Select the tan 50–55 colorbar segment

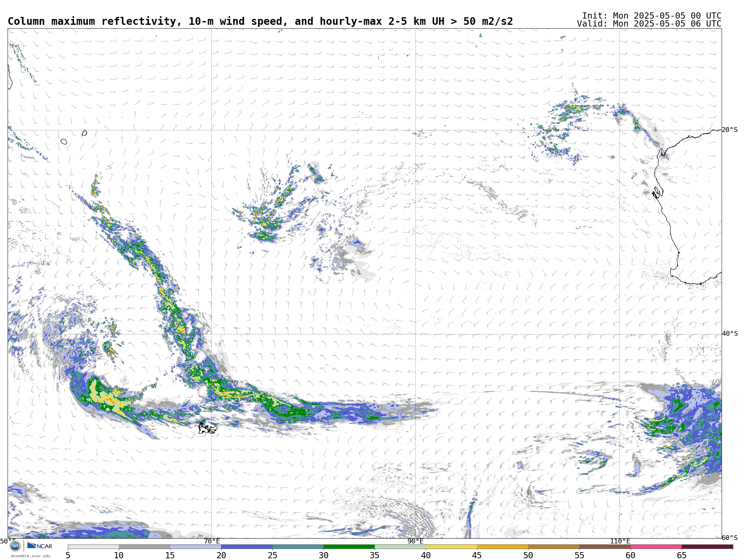tap(554, 547)
